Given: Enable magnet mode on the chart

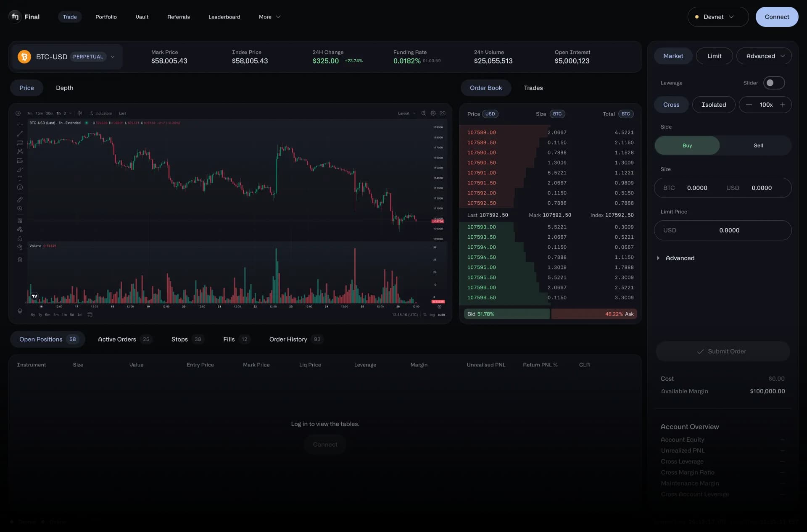Looking at the screenshot, I should tap(20, 221).
